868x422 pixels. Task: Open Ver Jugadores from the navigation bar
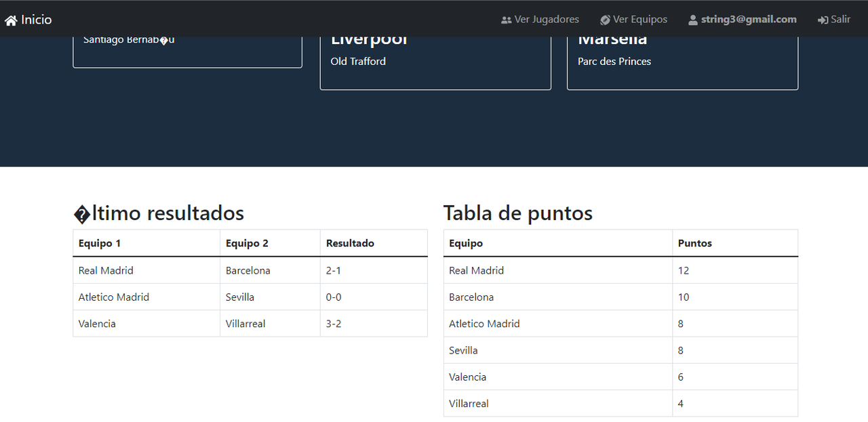(x=547, y=19)
